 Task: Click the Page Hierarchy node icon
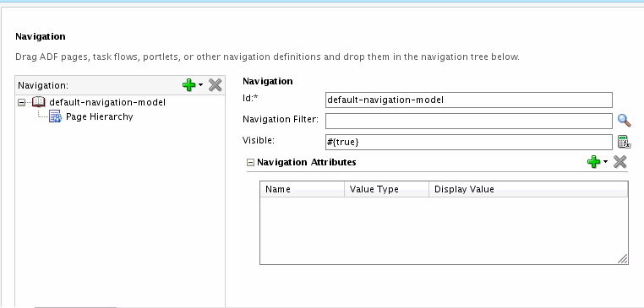tap(56, 117)
